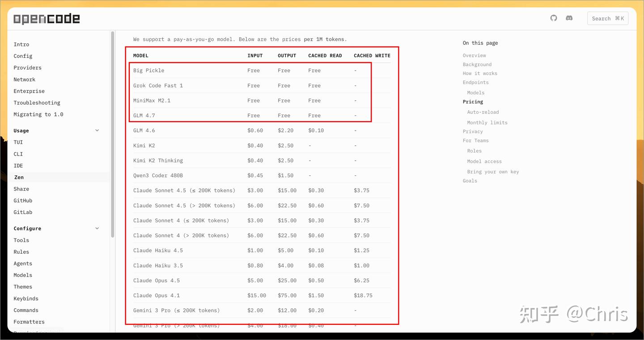Viewport: 644px width, 340px height.
Task: Jump to Overview in On this page
Action: [x=475, y=55]
